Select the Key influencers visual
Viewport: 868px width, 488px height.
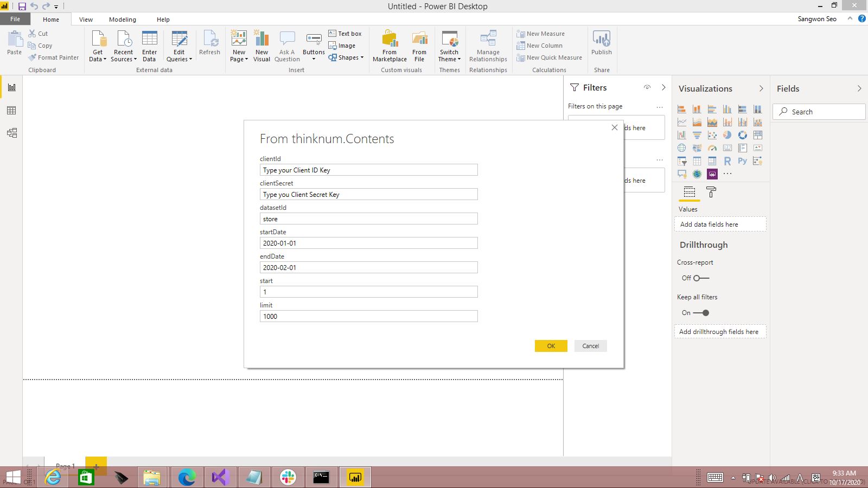point(758,161)
